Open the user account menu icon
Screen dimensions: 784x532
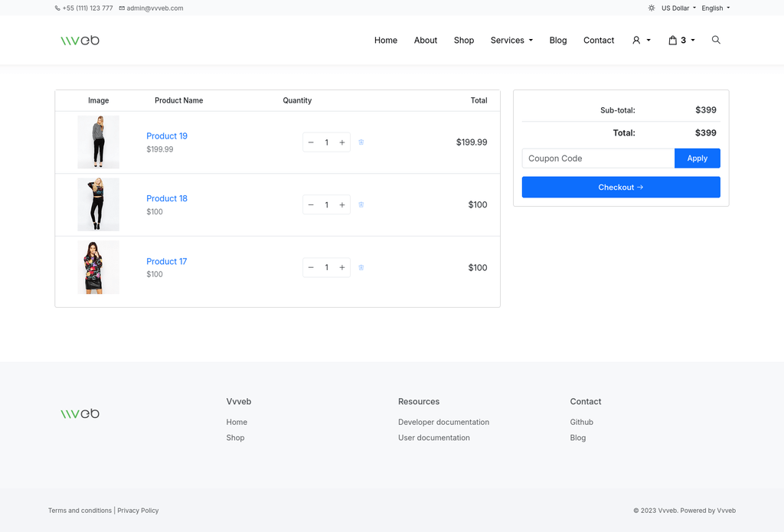642,40
